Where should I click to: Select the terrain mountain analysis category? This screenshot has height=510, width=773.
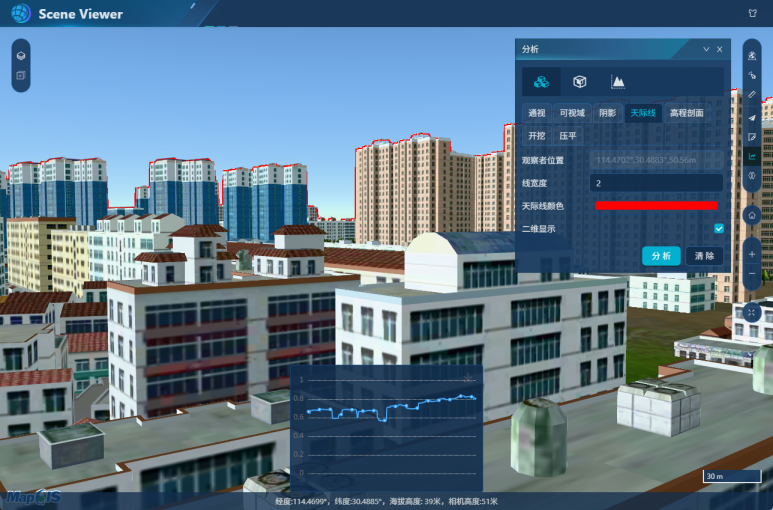tap(618, 81)
